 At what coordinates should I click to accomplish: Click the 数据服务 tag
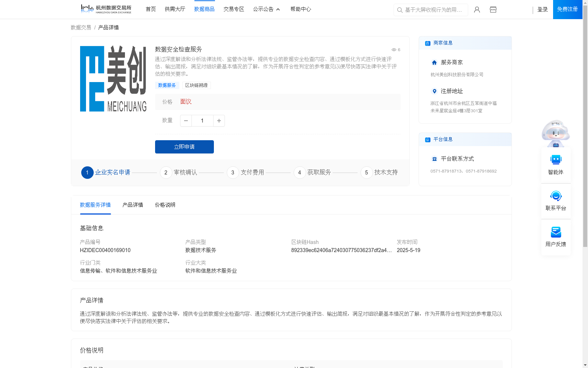click(x=167, y=85)
